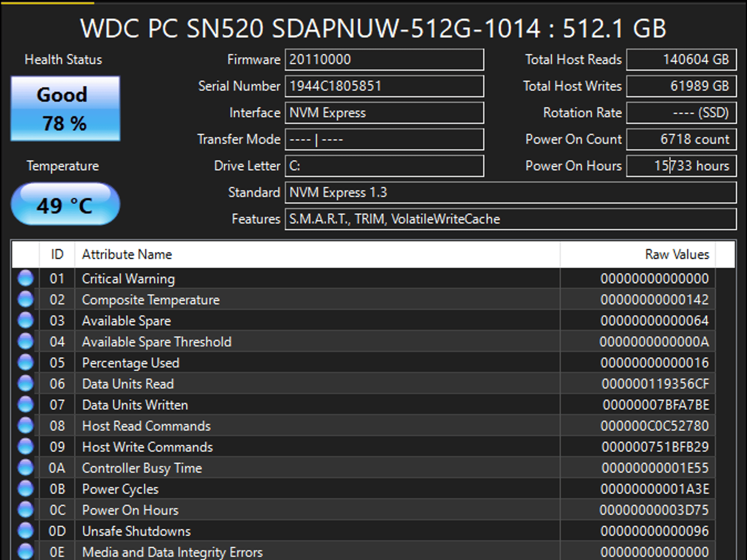This screenshot has height=560, width=747.
Task: Select the Host Write Commands attribute name
Action: tap(147, 447)
